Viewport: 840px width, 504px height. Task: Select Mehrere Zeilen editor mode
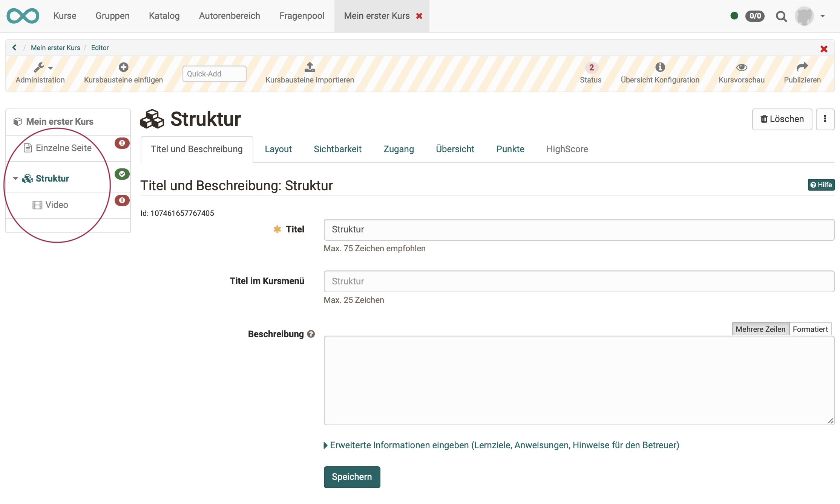760,329
